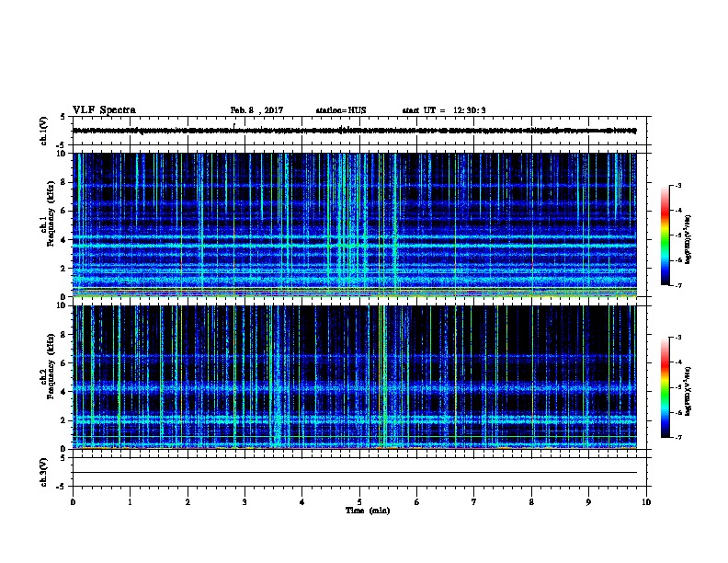Select the "Feb. 8, 2017" date text
728x563 pixels.
[256, 110]
